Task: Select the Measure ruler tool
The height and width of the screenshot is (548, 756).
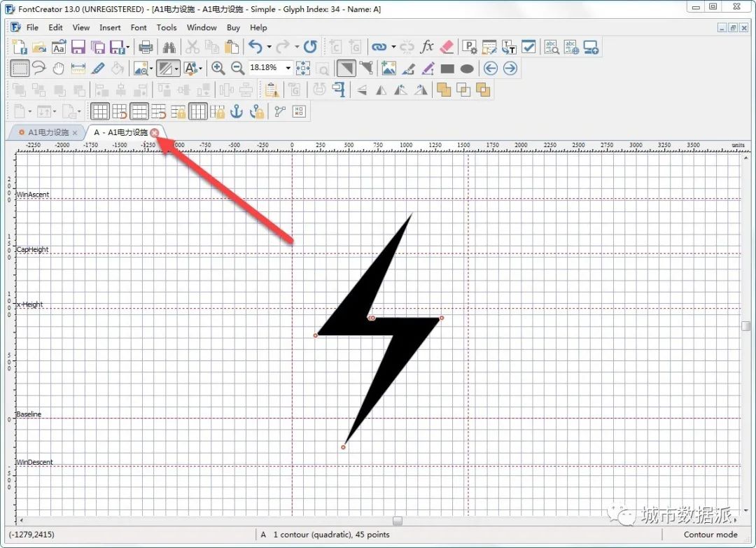Action: click(78, 69)
